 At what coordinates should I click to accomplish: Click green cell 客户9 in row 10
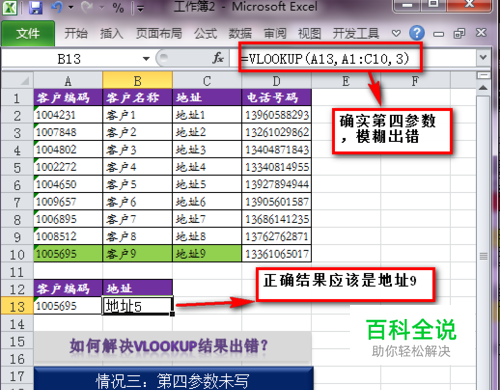(137, 254)
